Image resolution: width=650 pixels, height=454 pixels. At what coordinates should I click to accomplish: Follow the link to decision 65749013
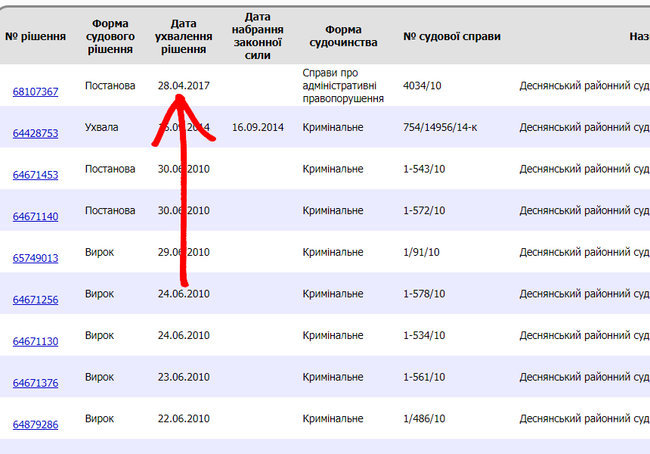35,258
